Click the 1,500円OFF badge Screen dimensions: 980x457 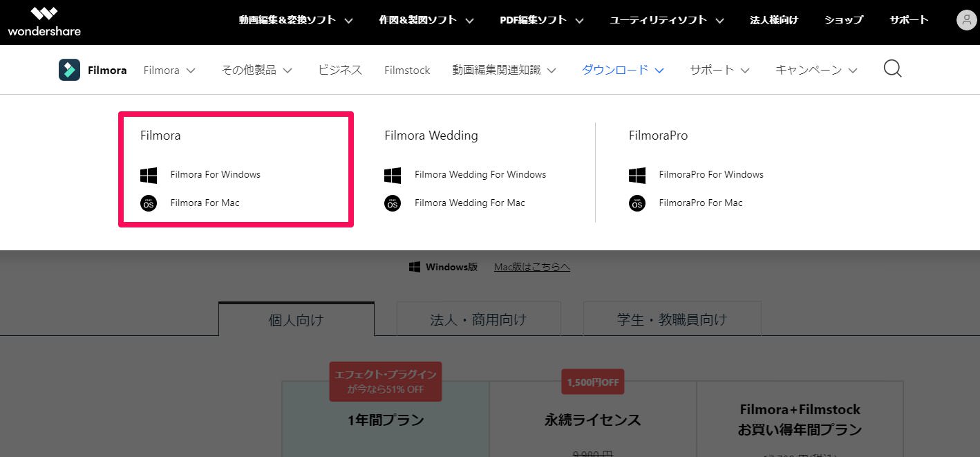[593, 382]
